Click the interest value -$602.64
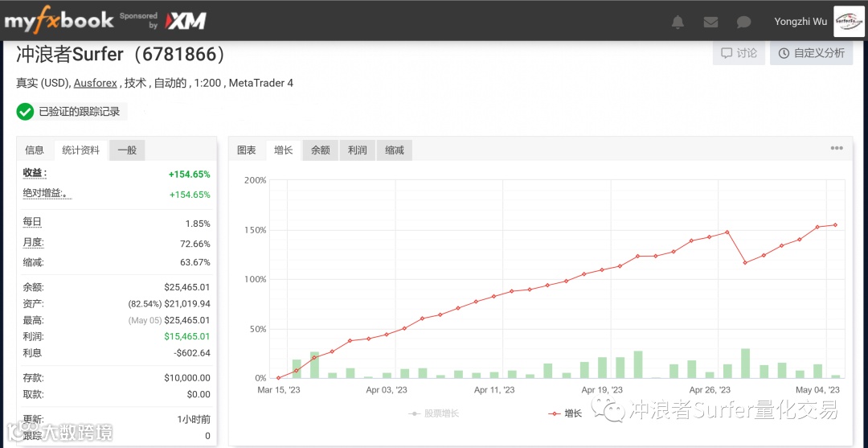 190,353
